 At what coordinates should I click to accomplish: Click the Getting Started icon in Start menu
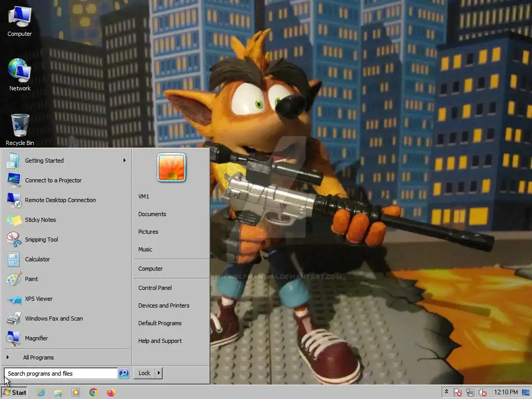click(13, 161)
